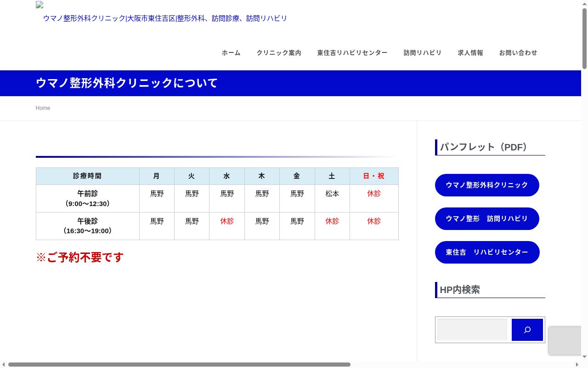The height and width of the screenshot is (368, 588).
Task: Click the horizontal scrollbar thumb
Action: [x=179, y=364]
